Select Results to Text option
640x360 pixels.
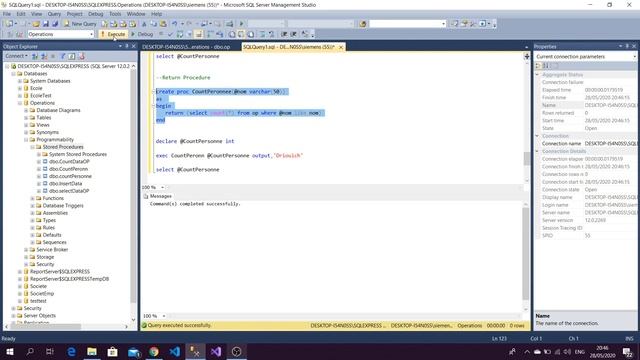click(x=232, y=34)
